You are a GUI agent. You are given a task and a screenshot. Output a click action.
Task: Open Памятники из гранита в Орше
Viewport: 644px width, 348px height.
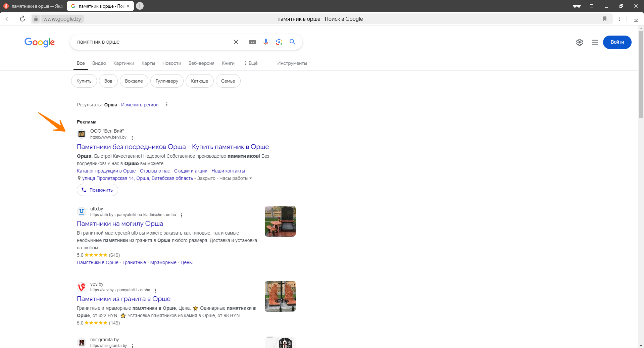coord(124,299)
